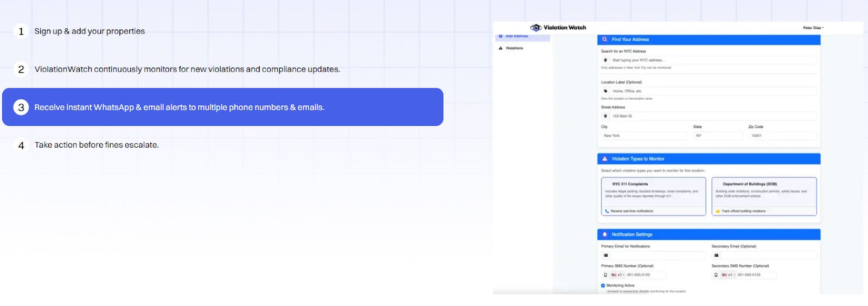This screenshot has width=868, height=306.
Task: Click the Violation Watch eye logo
Action: click(x=536, y=28)
